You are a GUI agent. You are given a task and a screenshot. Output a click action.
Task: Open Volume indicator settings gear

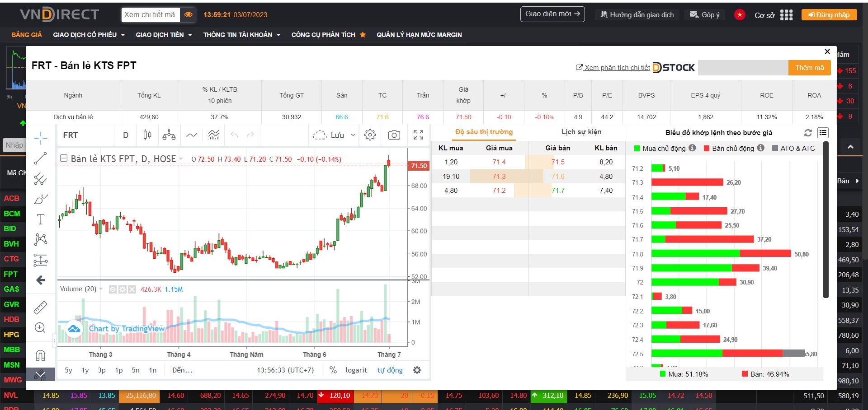[123, 289]
